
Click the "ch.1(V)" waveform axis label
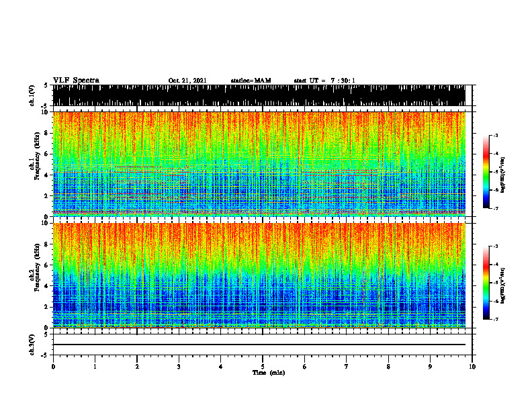(x=32, y=95)
